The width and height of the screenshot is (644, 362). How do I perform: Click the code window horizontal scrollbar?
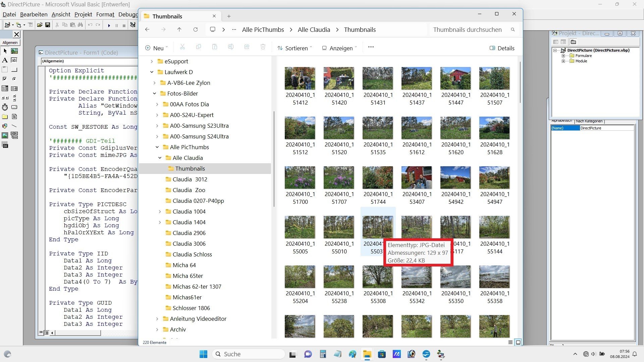[78, 333]
